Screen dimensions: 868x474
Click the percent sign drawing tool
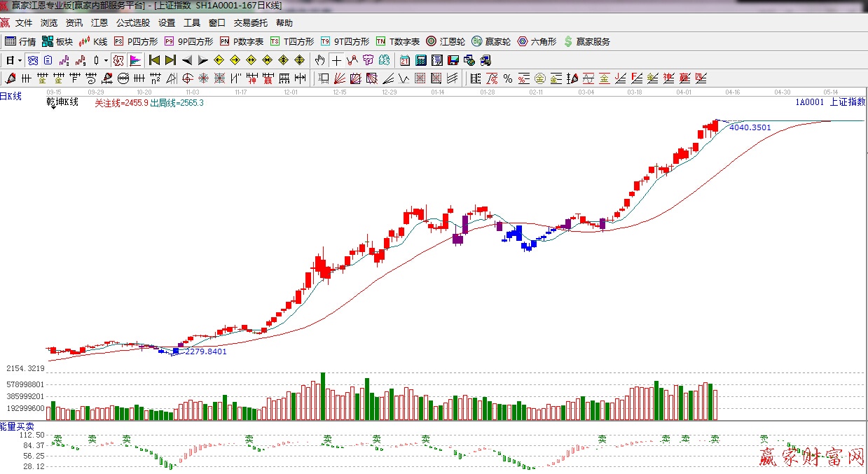pos(507,78)
